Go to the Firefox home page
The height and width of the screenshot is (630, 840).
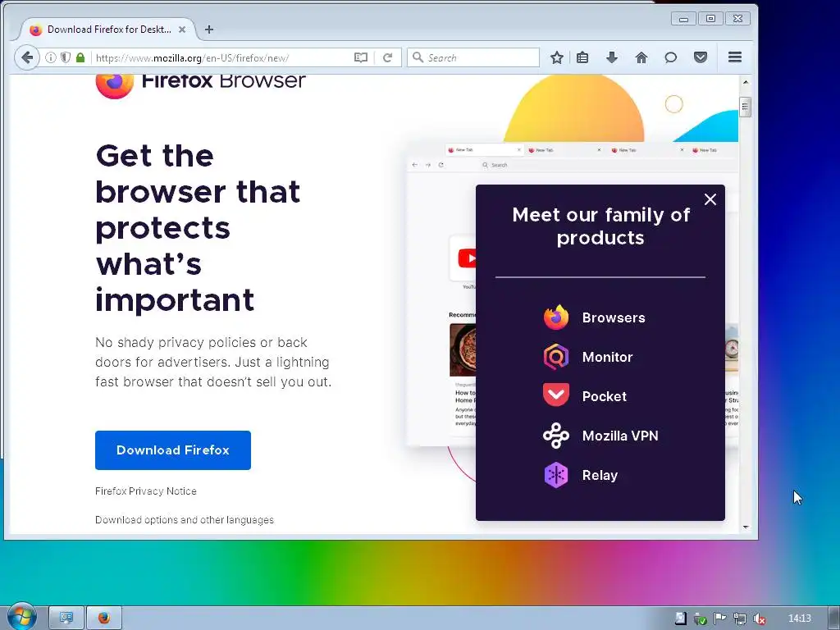641,57
